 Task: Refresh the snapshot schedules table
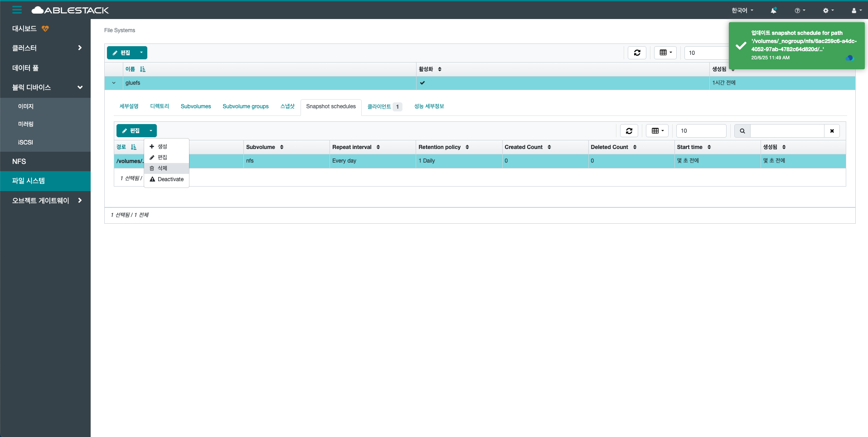point(629,131)
